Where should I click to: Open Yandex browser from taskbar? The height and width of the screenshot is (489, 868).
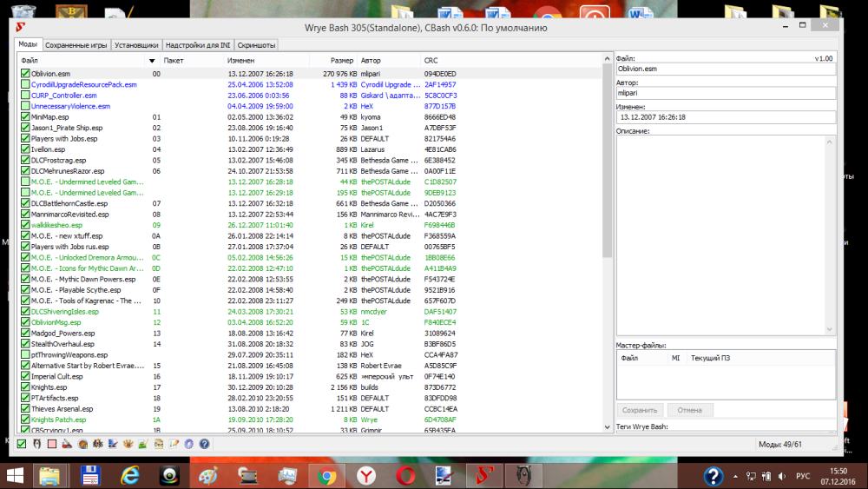coord(366,476)
